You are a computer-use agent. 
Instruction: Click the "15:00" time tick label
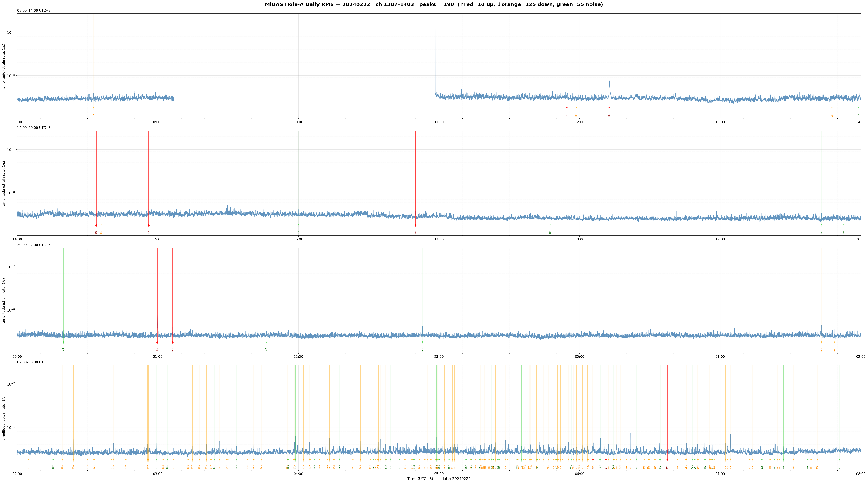(158, 239)
